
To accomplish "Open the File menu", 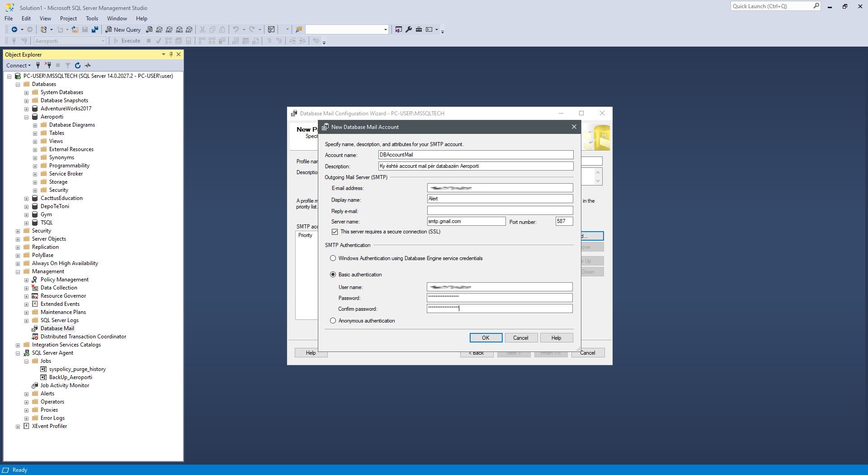I will [9, 19].
